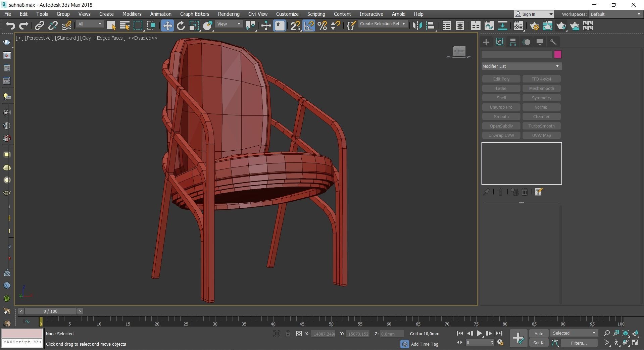
Task: Click the TurboSmooth modifier button
Action: click(x=541, y=126)
